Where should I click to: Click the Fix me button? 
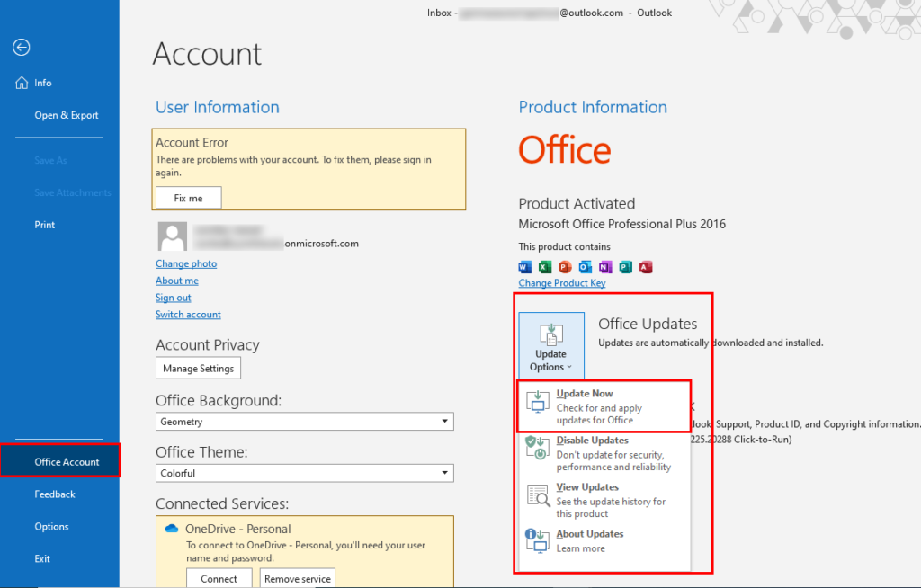pyautogui.click(x=189, y=198)
